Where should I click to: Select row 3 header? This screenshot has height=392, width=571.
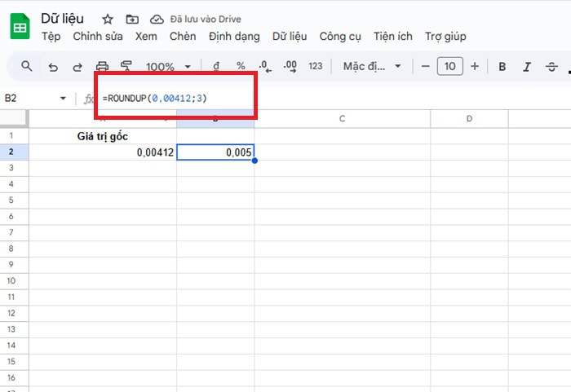click(14, 168)
